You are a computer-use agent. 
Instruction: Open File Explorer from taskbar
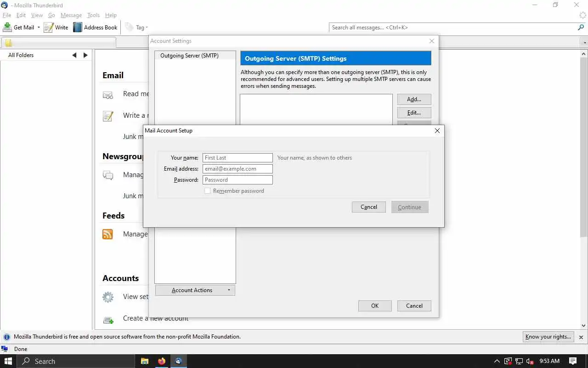(x=144, y=361)
